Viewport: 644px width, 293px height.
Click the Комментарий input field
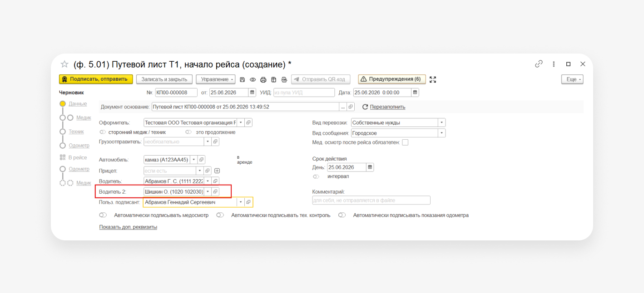pos(371,200)
